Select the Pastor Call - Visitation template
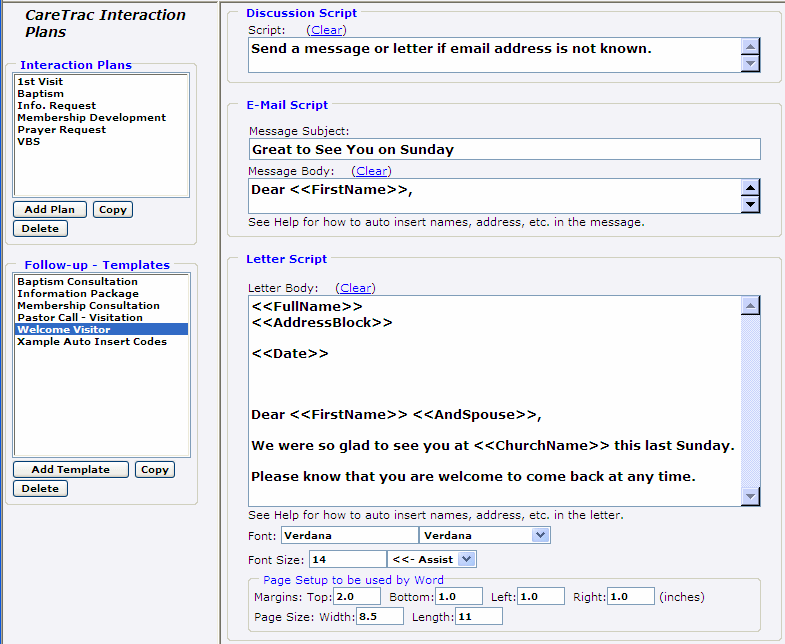Image resolution: width=785 pixels, height=644 pixels. coord(79,317)
